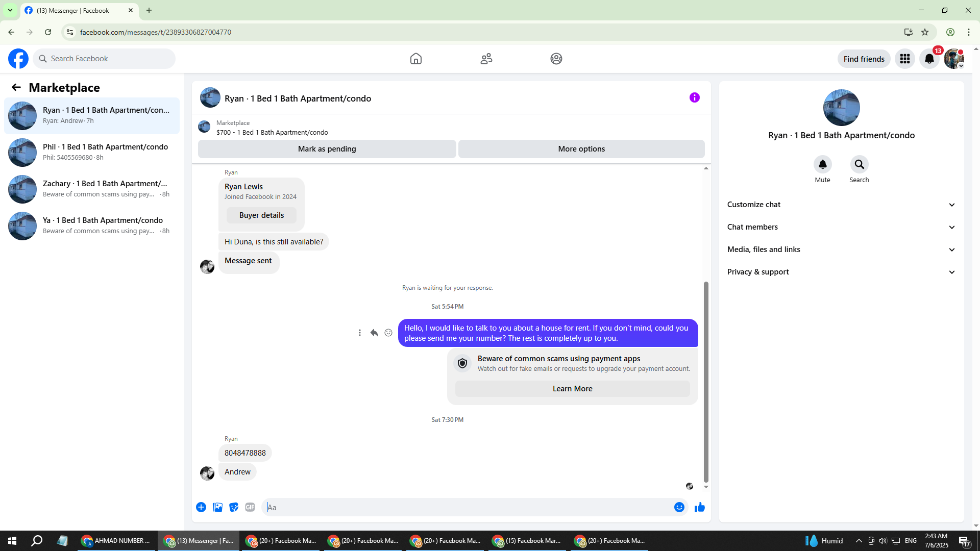Click Buyer details button
The width and height of the screenshot is (980, 551).
click(x=261, y=215)
